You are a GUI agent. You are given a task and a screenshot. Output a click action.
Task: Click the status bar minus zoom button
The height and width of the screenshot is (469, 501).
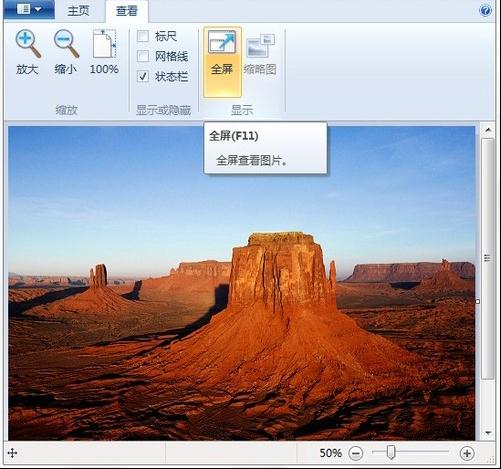click(x=355, y=453)
